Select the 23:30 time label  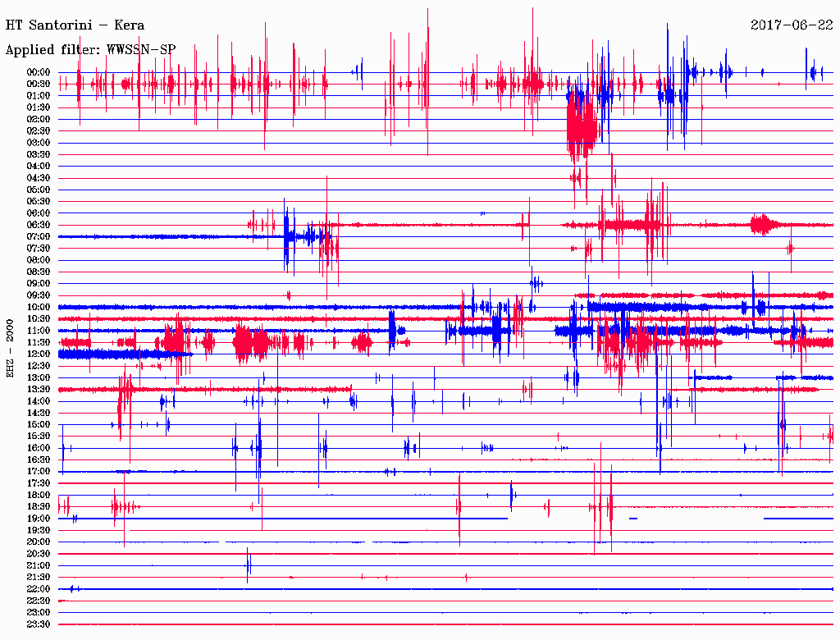[x=39, y=624]
